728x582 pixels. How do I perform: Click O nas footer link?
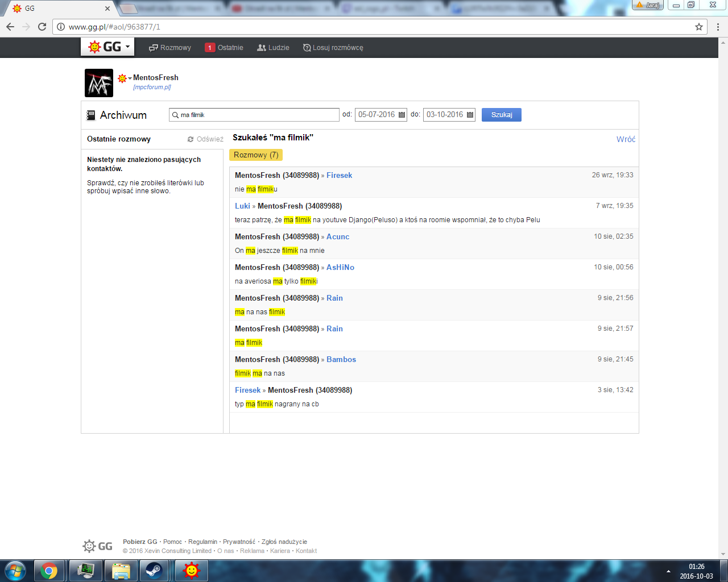(226, 551)
